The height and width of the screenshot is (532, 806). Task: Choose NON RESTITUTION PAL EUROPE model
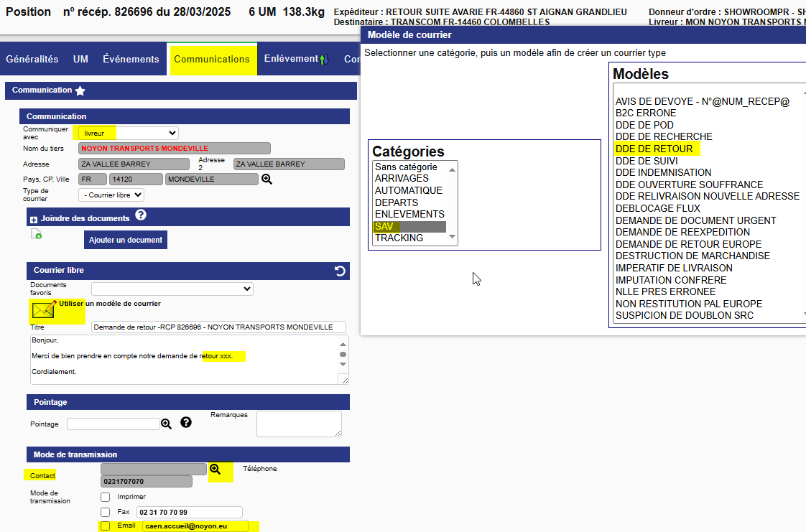coord(690,304)
